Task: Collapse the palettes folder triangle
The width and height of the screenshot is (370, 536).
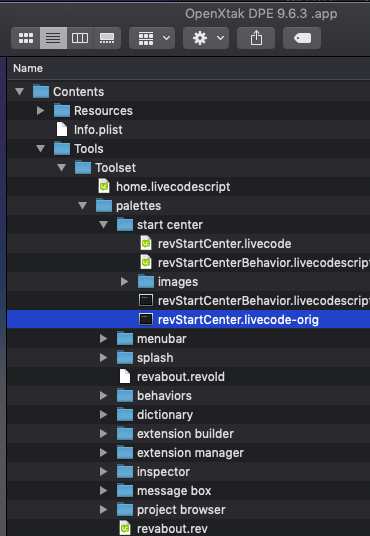Action: click(82, 206)
